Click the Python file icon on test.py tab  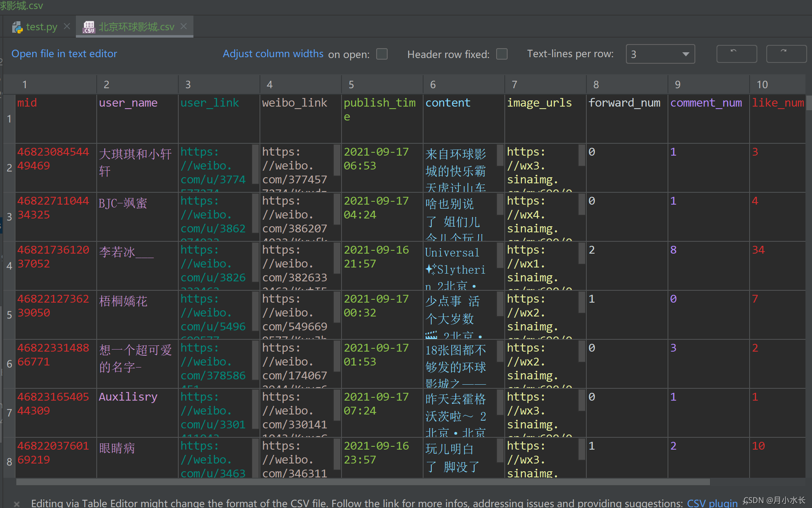(x=18, y=27)
